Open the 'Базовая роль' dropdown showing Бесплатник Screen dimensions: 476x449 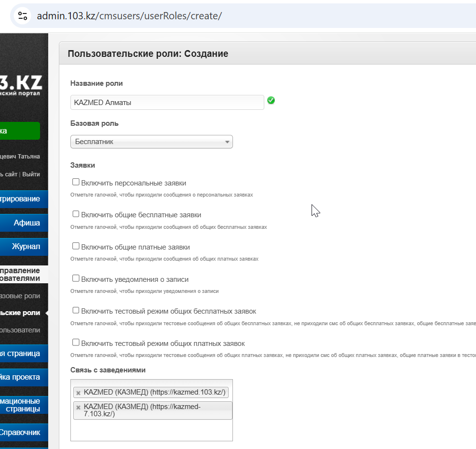click(x=151, y=142)
